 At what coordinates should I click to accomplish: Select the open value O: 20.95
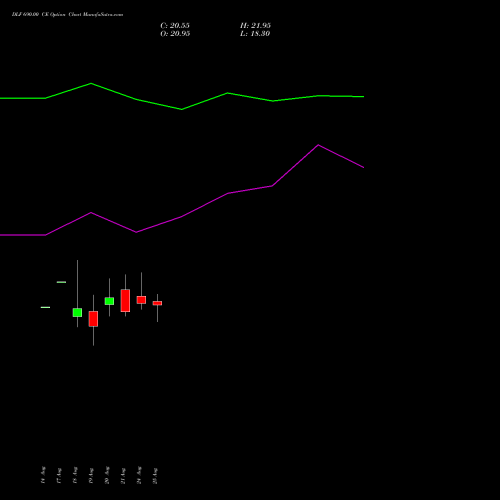tap(175, 34)
